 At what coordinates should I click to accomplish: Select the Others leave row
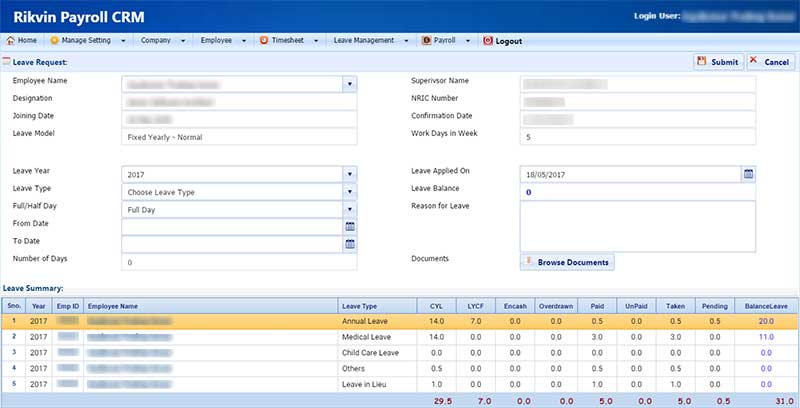tap(400, 369)
